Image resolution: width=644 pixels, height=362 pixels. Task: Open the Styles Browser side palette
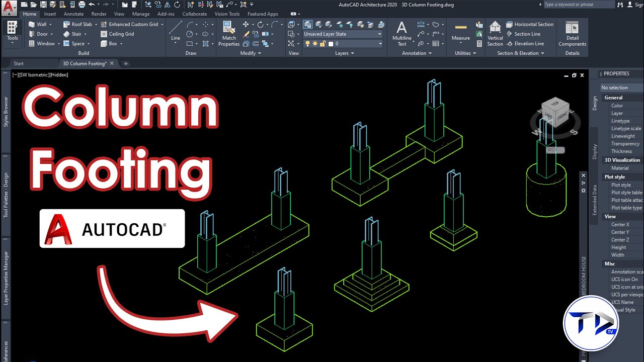pos(6,112)
